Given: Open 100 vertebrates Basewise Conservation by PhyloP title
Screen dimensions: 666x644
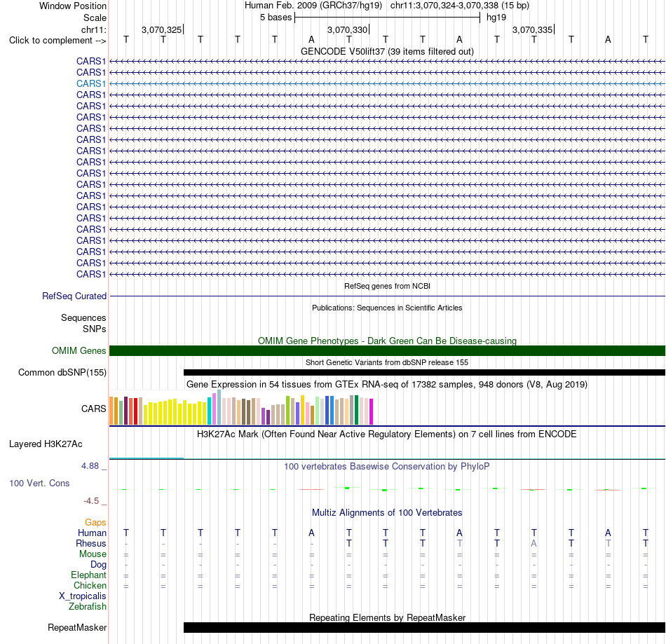Looking at the screenshot, I should [x=387, y=466].
